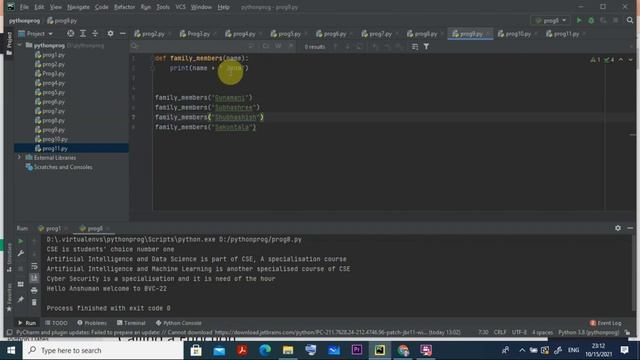Toggle soft-wrap in Run console
The width and height of the screenshot is (640, 360).
click(34, 266)
